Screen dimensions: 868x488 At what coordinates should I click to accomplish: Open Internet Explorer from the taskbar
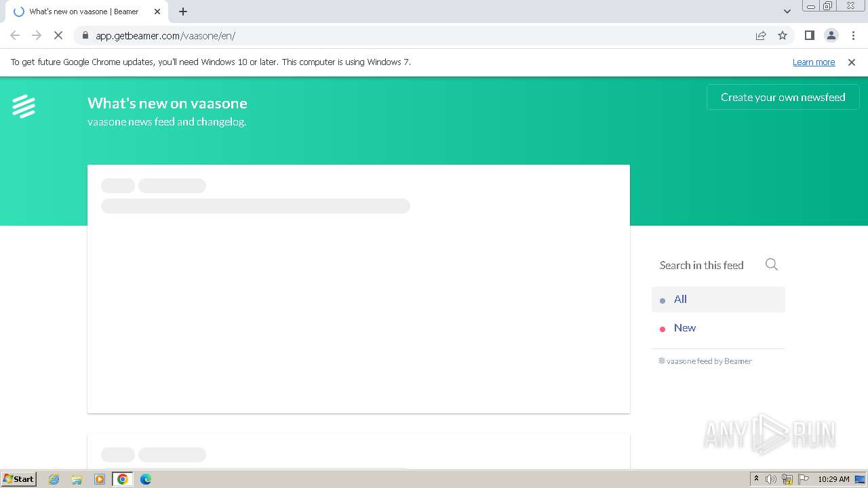[x=54, y=479]
